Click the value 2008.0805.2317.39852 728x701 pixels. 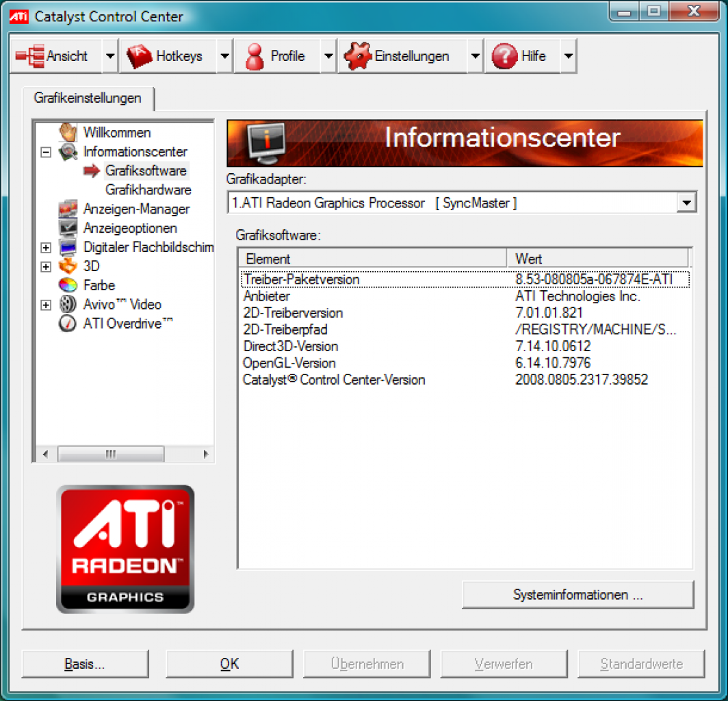[582, 379]
